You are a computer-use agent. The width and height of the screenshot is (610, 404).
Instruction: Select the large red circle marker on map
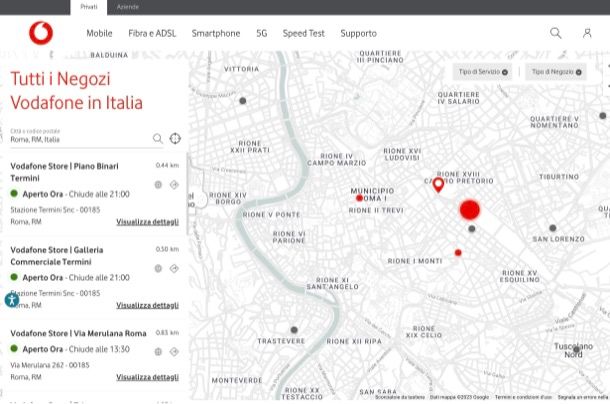pos(470,210)
